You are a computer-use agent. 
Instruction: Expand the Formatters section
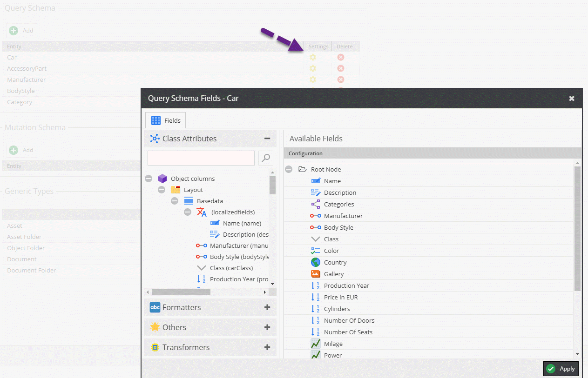(x=267, y=307)
